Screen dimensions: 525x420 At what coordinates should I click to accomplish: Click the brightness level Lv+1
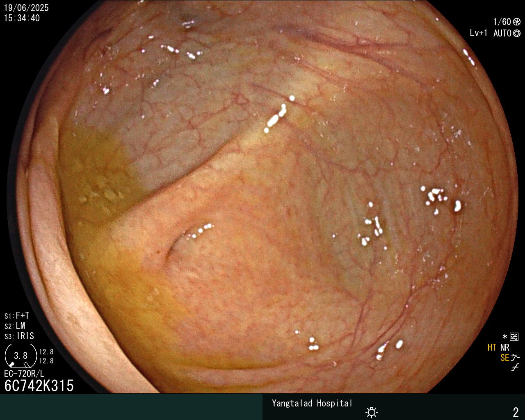(479, 33)
